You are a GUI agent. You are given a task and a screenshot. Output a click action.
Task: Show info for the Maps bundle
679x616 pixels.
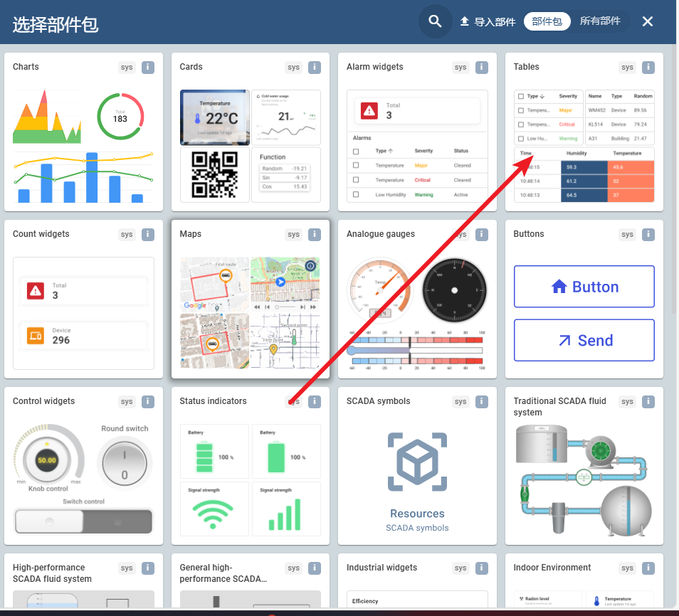[x=315, y=234]
